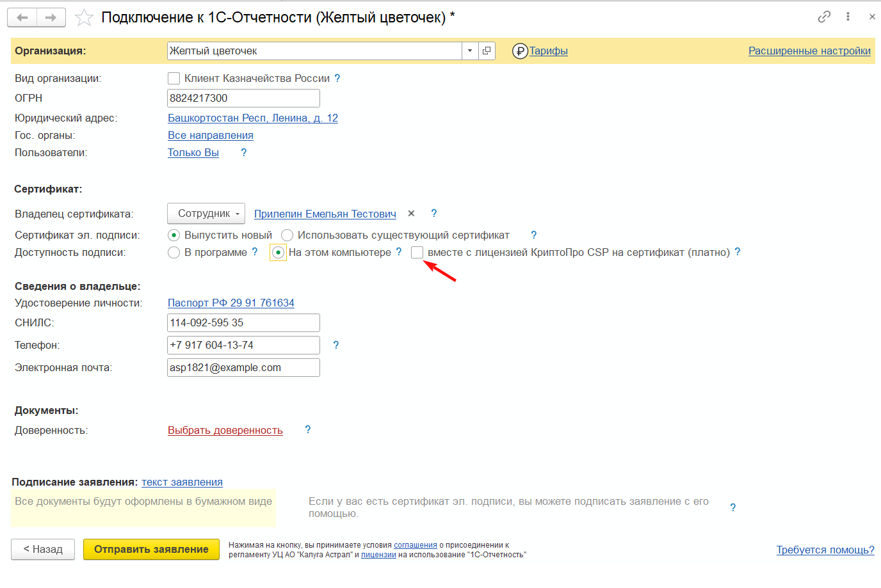Image resolution: width=881 pixels, height=588 pixels.
Task: Open employee Прилепин Емельян Тестович link
Action: click(325, 214)
